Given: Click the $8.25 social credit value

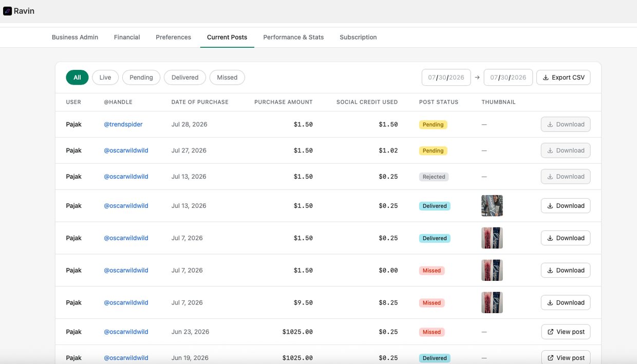Looking at the screenshot, I should click(388, 302).
